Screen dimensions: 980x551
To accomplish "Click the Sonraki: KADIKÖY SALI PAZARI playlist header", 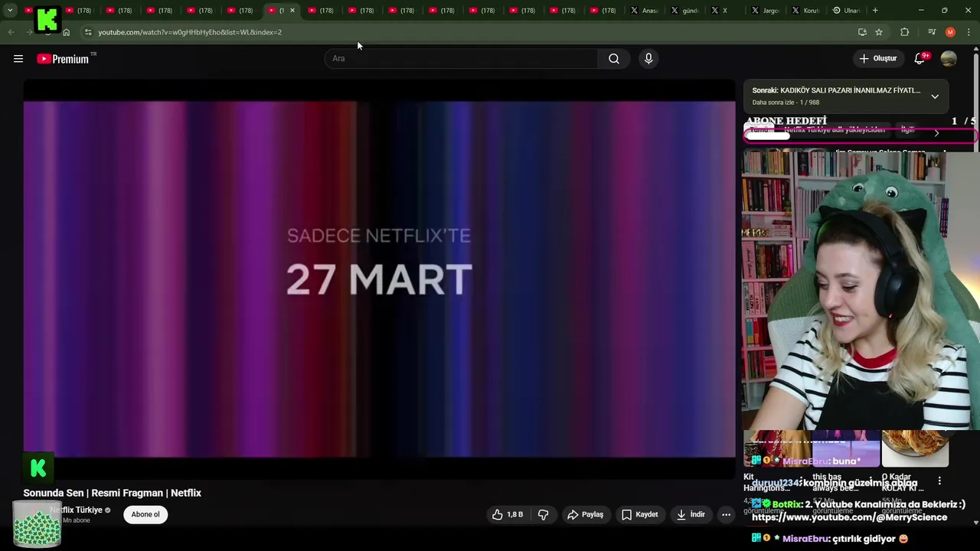I will (836, 90).
